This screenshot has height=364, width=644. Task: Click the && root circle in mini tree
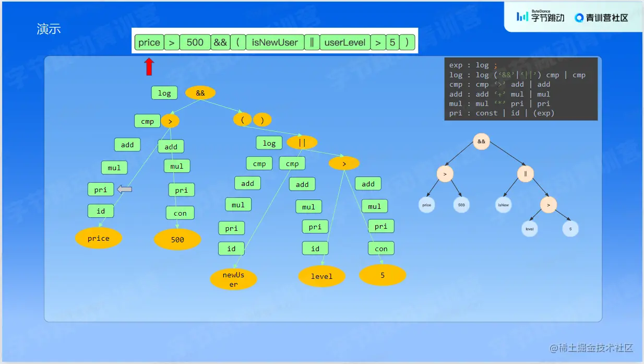481,141
